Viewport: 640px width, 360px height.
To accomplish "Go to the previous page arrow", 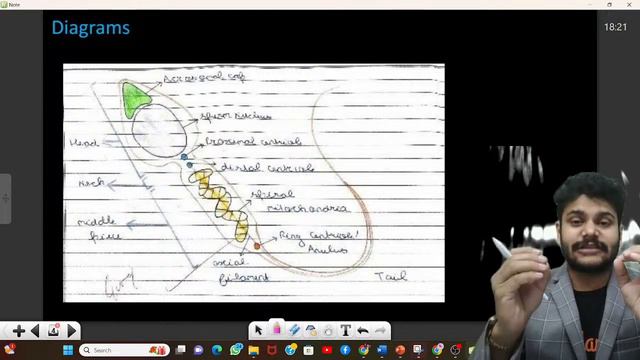I will coord(36,331).
